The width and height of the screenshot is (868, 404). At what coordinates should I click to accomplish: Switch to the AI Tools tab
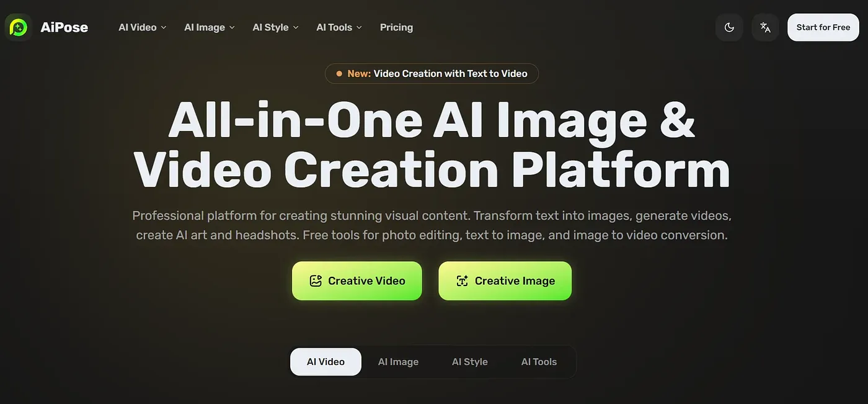click(539, 362)
